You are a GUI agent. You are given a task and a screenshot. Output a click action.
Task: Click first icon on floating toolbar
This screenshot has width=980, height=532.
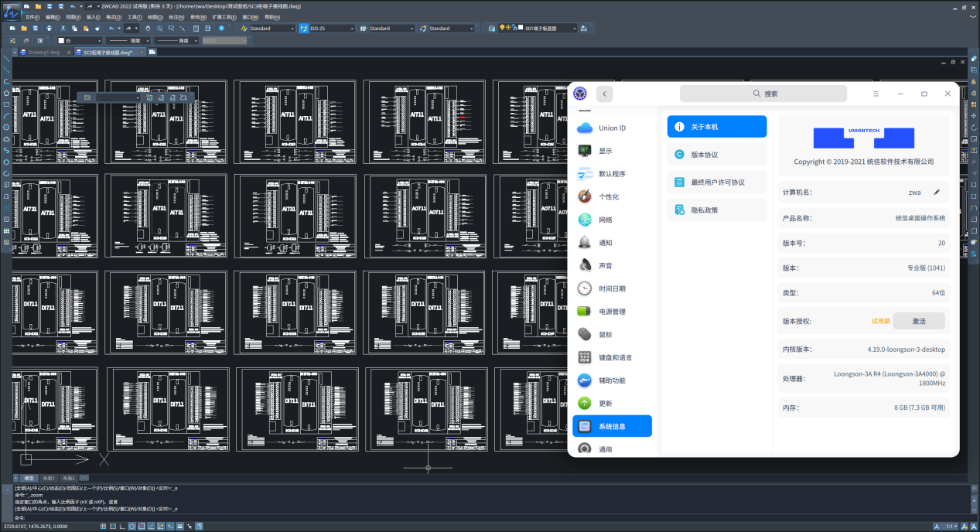87,97
